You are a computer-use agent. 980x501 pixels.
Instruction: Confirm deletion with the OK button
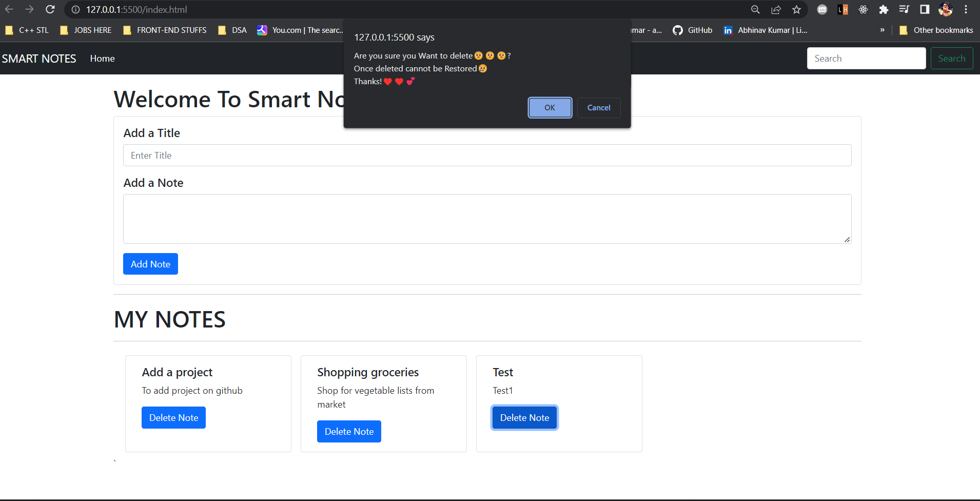[x=550, y=107]
